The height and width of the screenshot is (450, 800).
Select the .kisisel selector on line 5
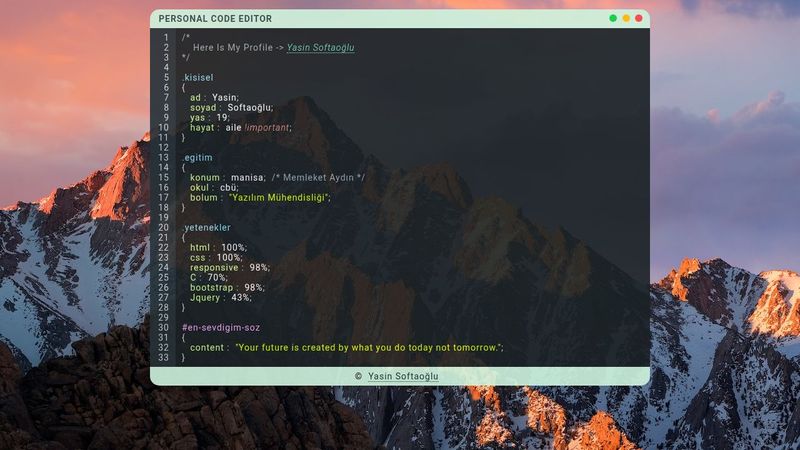(x=198, y=77)
